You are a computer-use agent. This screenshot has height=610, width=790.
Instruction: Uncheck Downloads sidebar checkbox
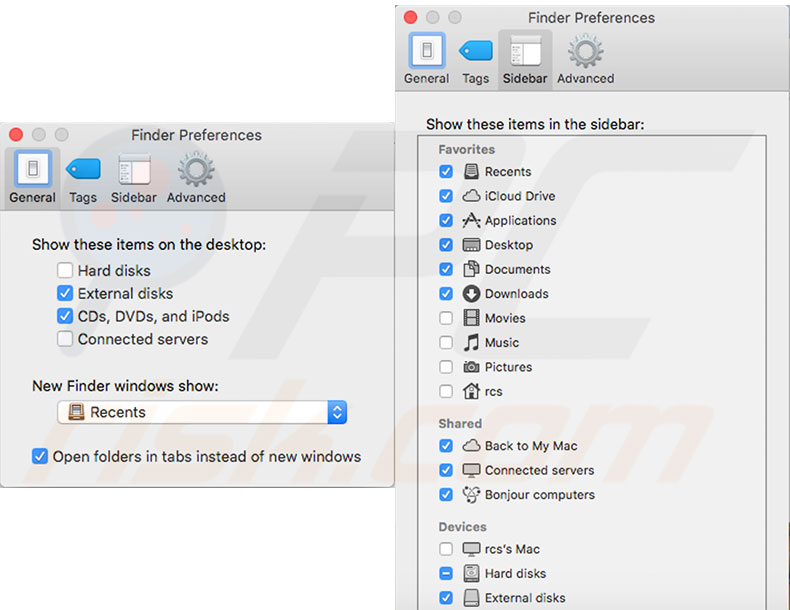(446, 294)
